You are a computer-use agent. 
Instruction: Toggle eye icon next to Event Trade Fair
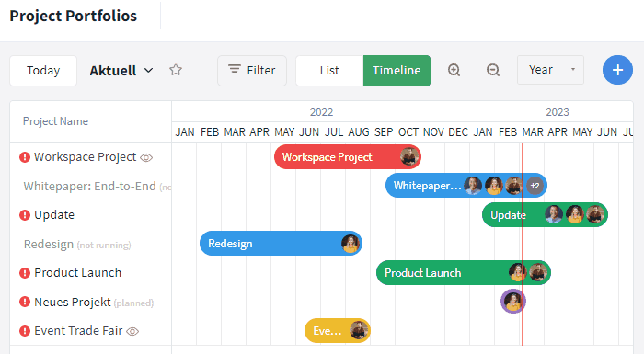tap(132, 331)
